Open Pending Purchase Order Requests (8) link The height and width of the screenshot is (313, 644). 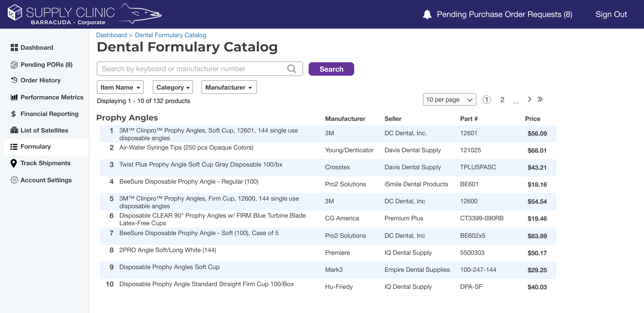pyautogui.click(x=504, y=14)
